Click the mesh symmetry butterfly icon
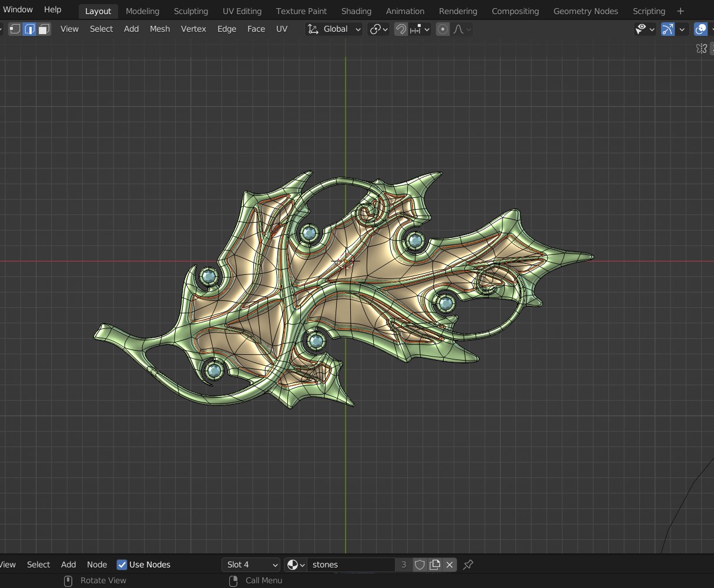 tap(701, 49)
